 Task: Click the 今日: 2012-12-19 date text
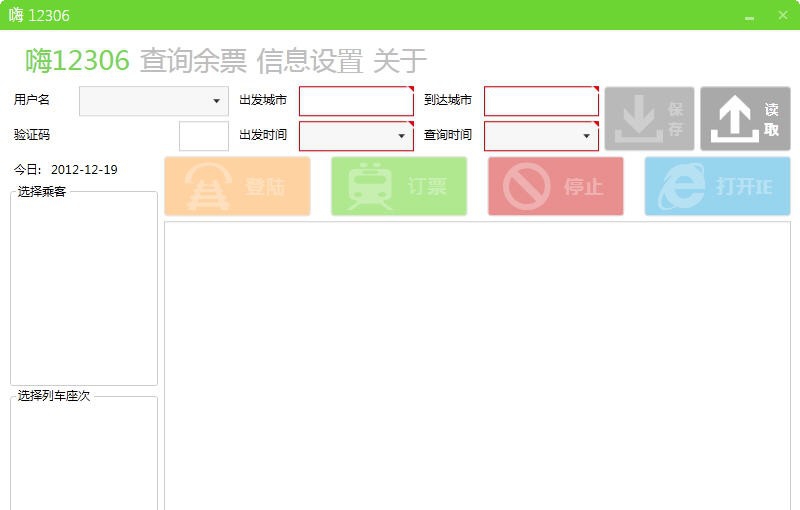point(66,169)
